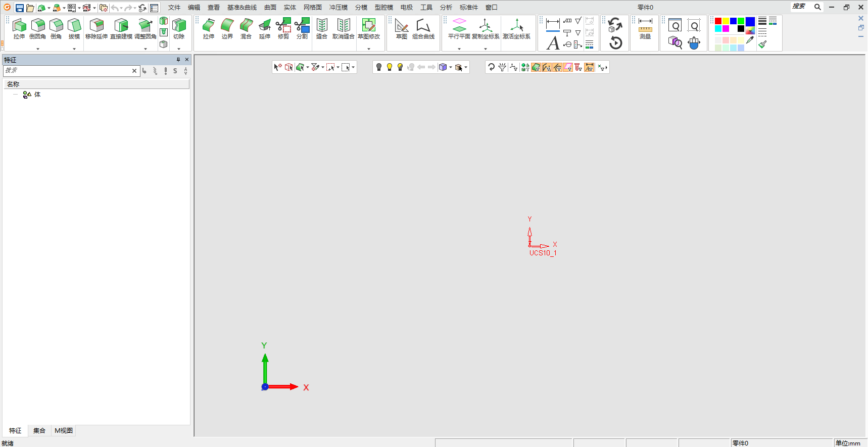Viewport: 868px width, 447px height.
Task: Toggle the pin on the 特征 panel
Action: coord(178,60)
